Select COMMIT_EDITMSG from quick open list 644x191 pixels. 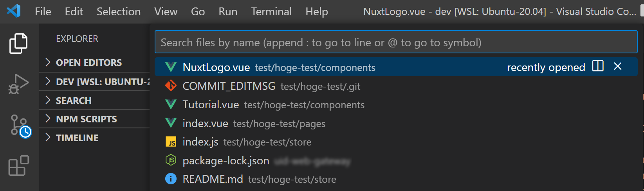229,86
